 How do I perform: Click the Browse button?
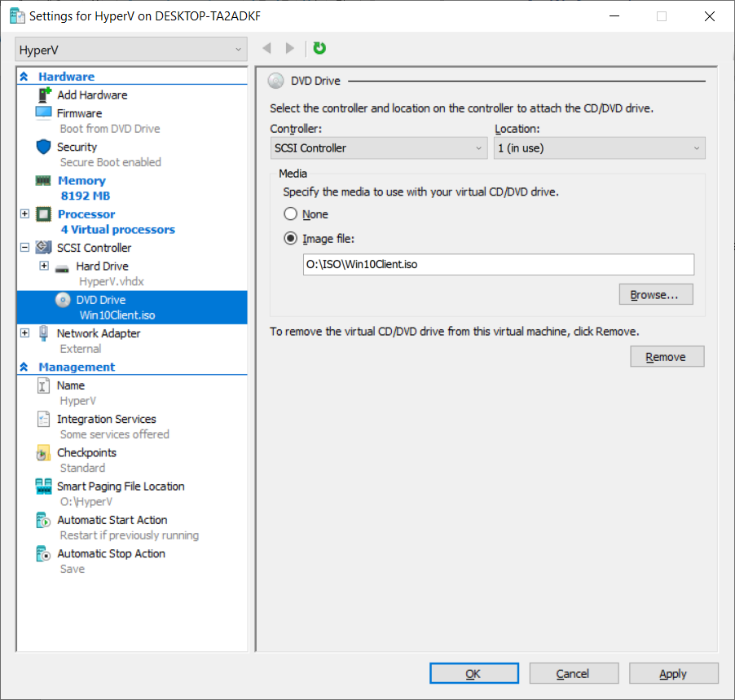[656, 294]
